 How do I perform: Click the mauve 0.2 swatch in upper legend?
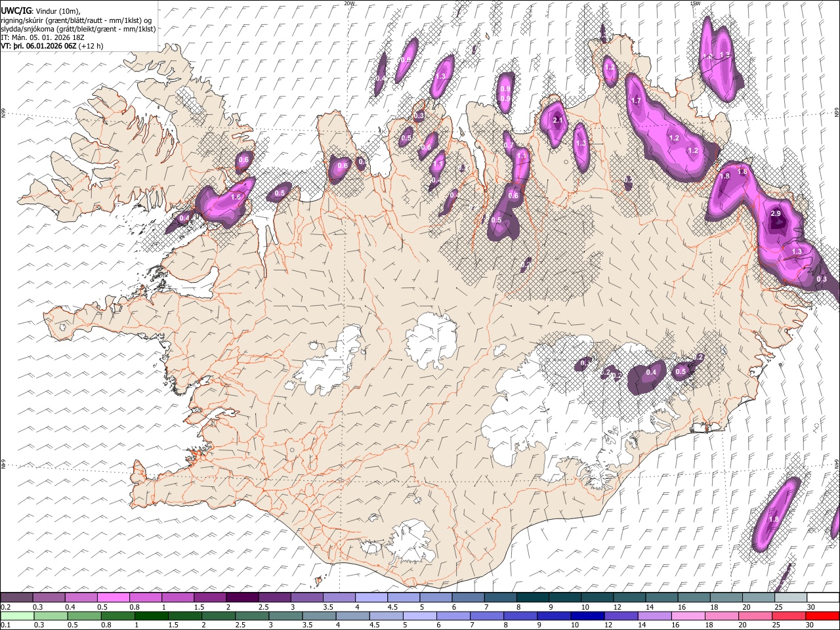pyautogui.click(x=16, y=597)
